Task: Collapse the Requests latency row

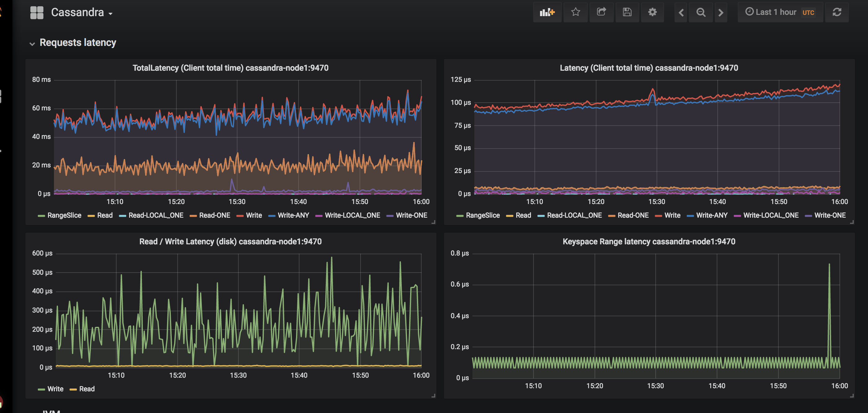Action: click(x=77, y=43)
